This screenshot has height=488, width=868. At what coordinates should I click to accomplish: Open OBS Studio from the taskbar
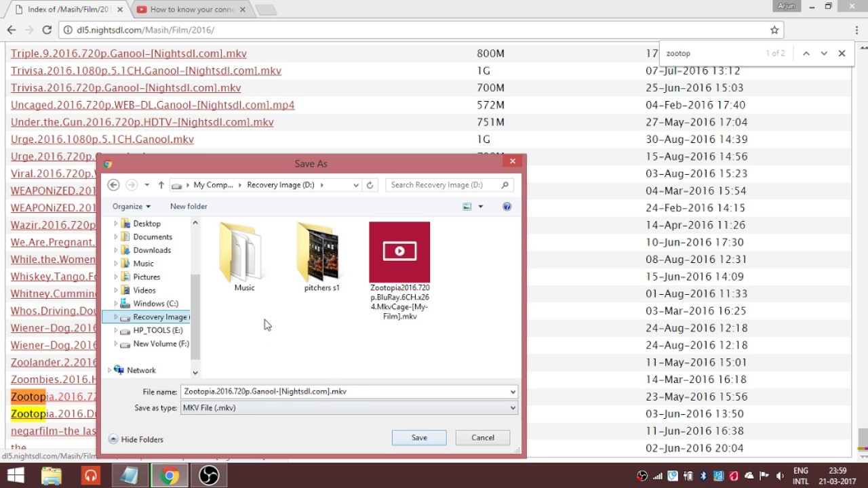(208, 476)
